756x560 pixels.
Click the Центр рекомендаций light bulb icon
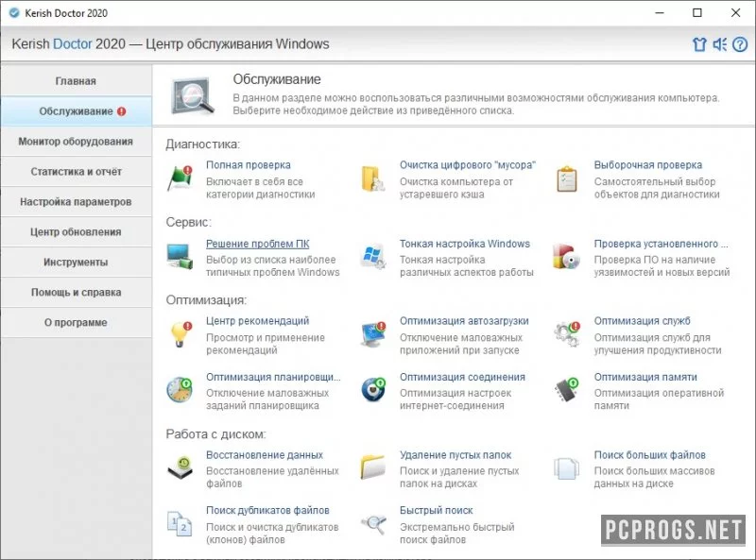click(x=180, y=334)
